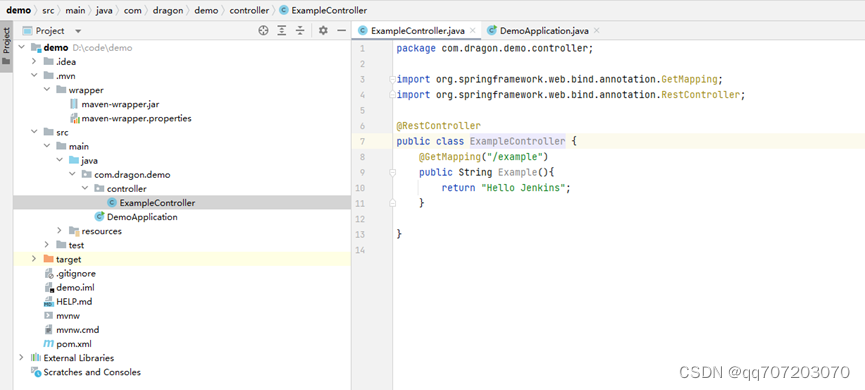Expand the test folder

click(x=47, y=245)
